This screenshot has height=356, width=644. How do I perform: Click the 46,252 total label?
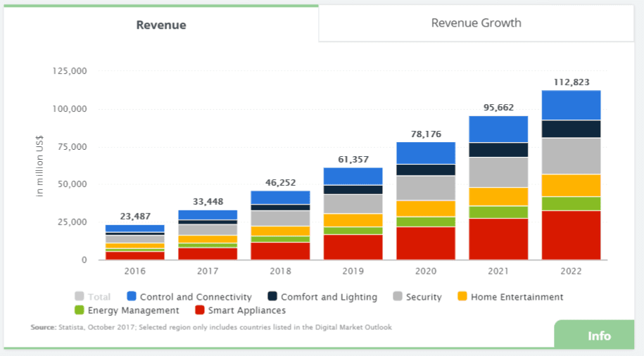[x=280, y=183]
